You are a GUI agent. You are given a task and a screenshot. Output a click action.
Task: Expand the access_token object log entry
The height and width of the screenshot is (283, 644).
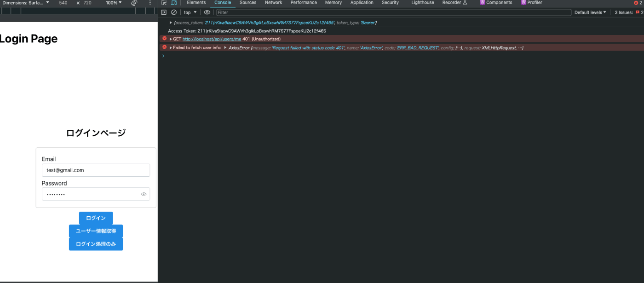pos(171,23)
